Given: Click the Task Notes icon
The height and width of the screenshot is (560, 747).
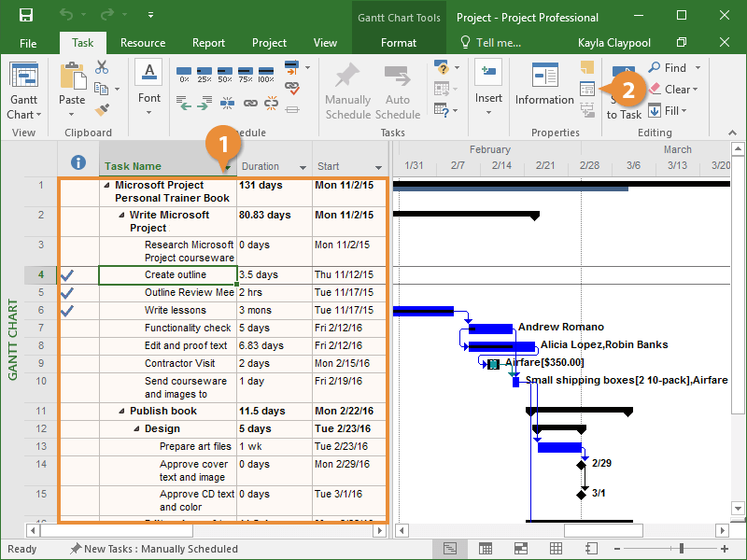Looking at the screenshot, I should coord(587,68).
